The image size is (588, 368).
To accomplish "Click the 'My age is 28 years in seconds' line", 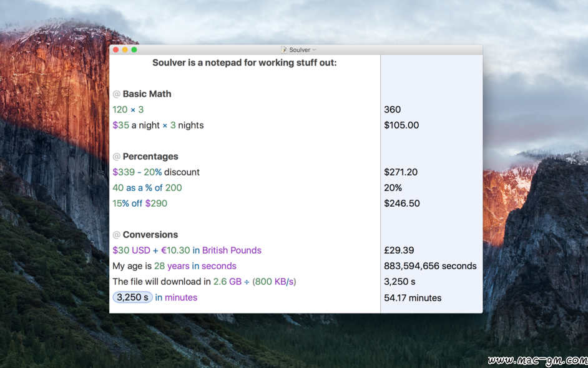I will click(174, 266).
